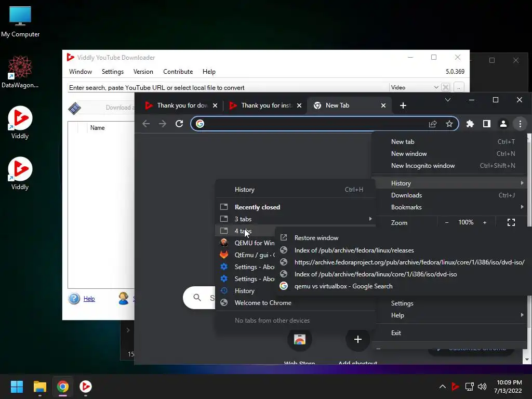Viewport: 532px width, 399px height.
Task: Select New window menu item
Action: click(x=449, y=154)
